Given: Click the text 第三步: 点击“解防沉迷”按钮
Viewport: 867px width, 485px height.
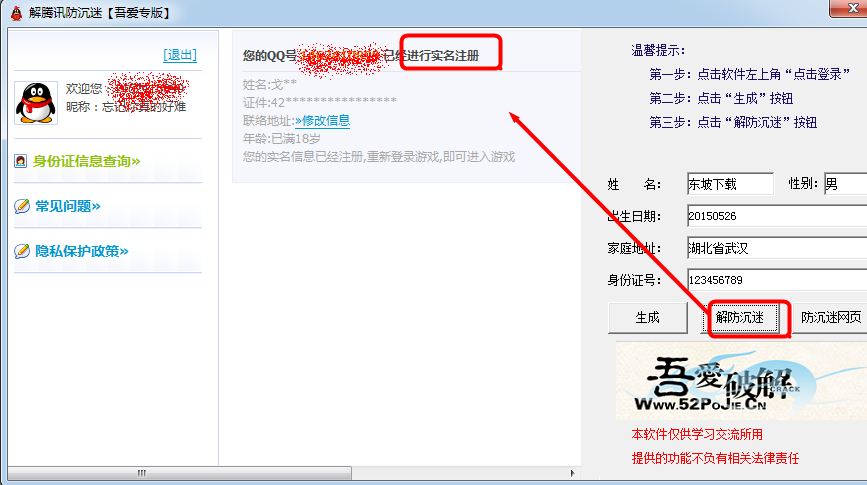Looking at the screenshot, I should pos(733,122).
